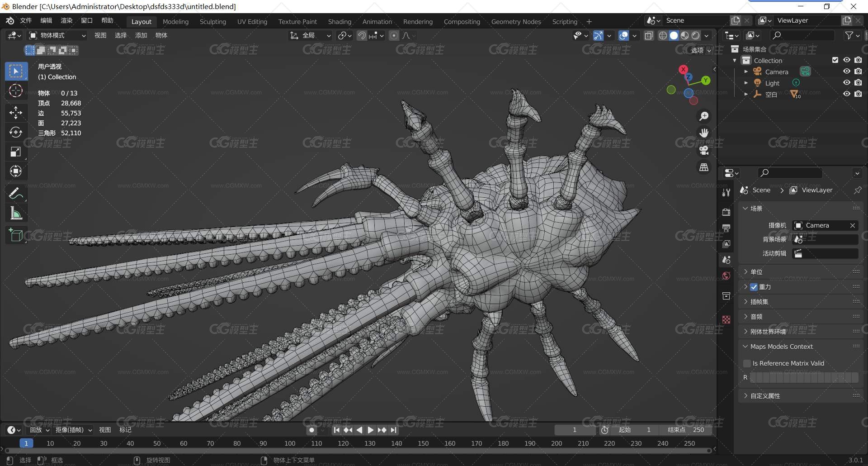868x466 pixels.
Task: Clear the Camera field in scene
Action: pos(852,225)
